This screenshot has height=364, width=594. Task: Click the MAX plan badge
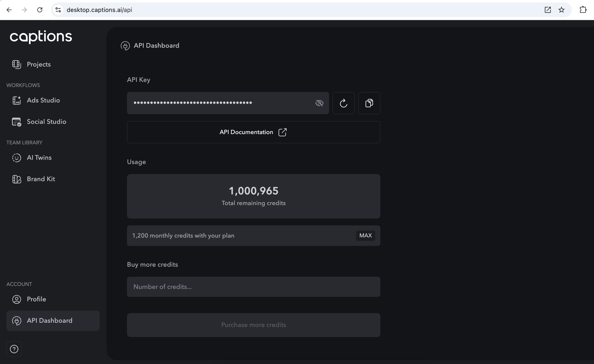pos(365,235)
